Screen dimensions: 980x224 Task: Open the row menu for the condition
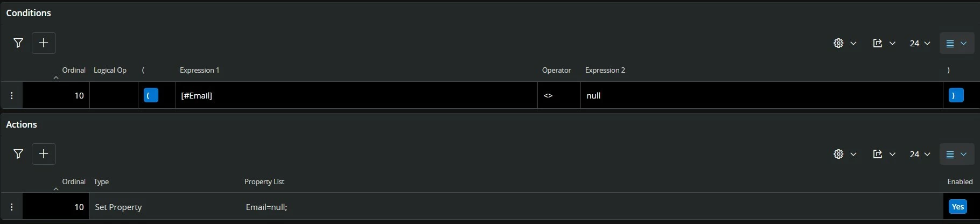coord(12,95)
